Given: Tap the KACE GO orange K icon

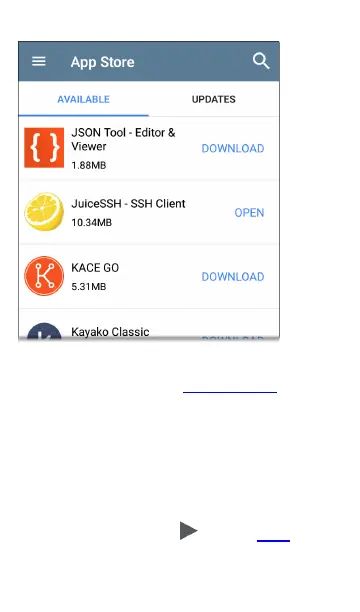Looking at the screenshot, I should (44, 276).
